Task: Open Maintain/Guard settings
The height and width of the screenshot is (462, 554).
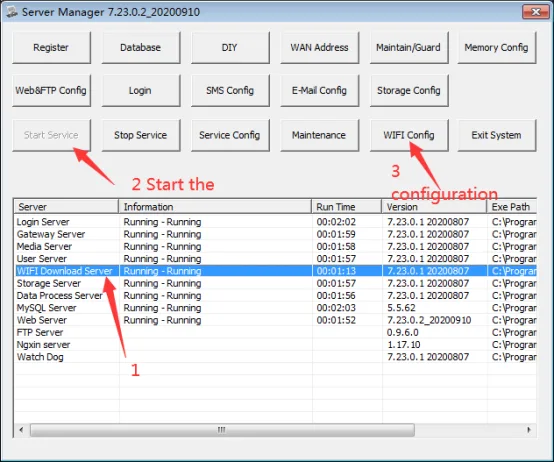Action: pyautogui.click(x=409, y=47)
